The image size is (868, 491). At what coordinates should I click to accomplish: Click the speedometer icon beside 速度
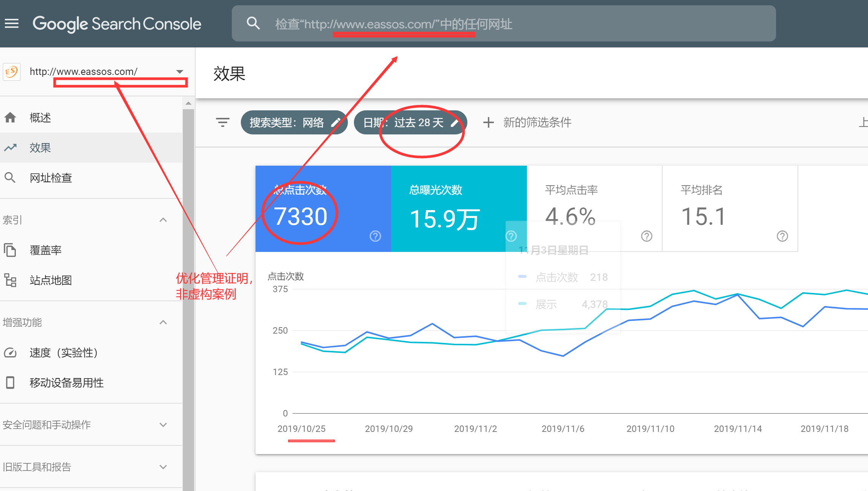(10, 353)
